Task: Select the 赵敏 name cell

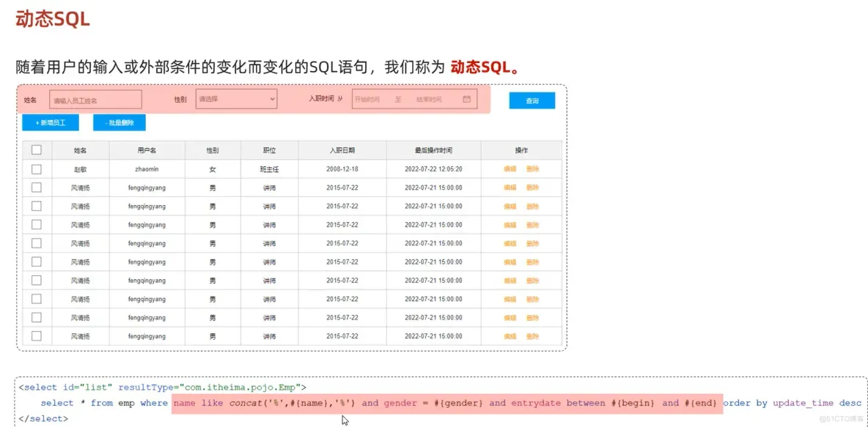Action: pyautogui.click(x=80, y=169)
